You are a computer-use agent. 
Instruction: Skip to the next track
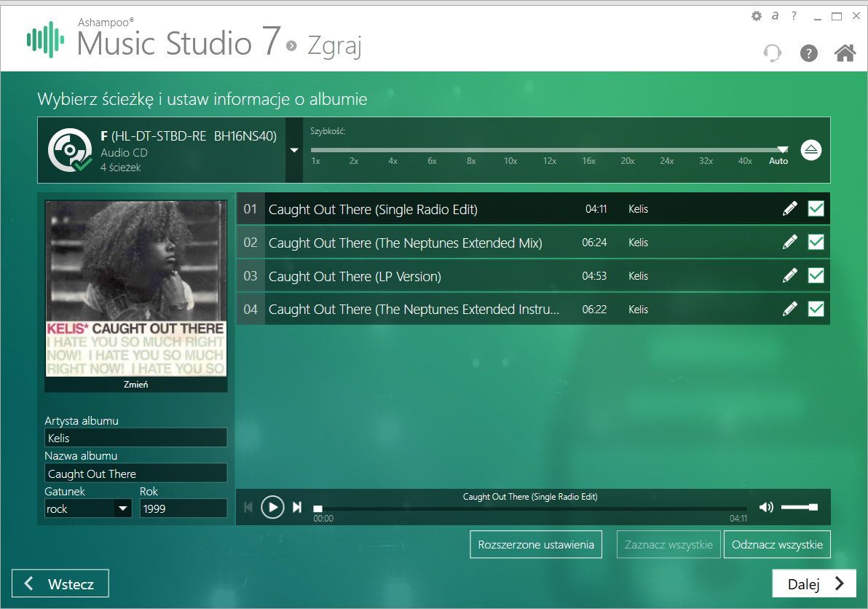297,507
